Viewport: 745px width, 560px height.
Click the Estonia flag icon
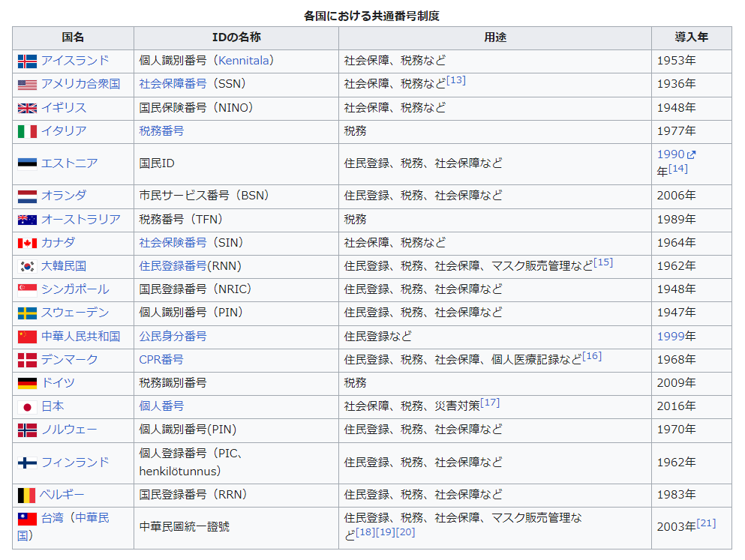point(27,164)
